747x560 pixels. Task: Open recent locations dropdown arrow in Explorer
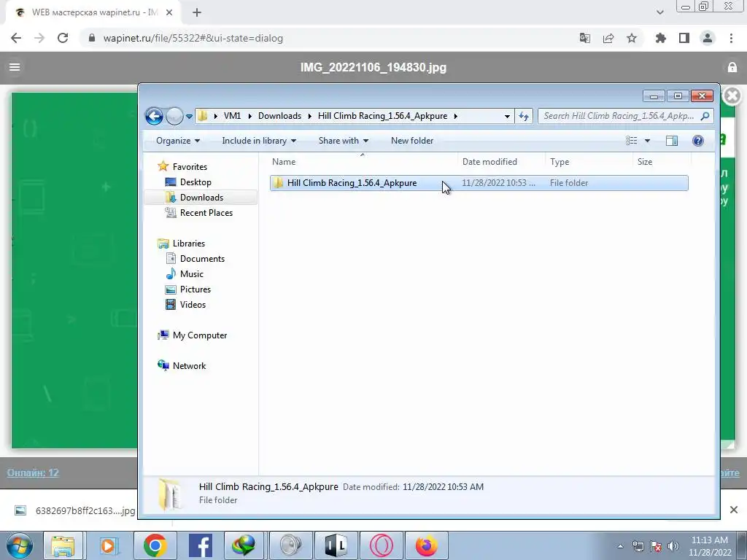click(189, 116)
